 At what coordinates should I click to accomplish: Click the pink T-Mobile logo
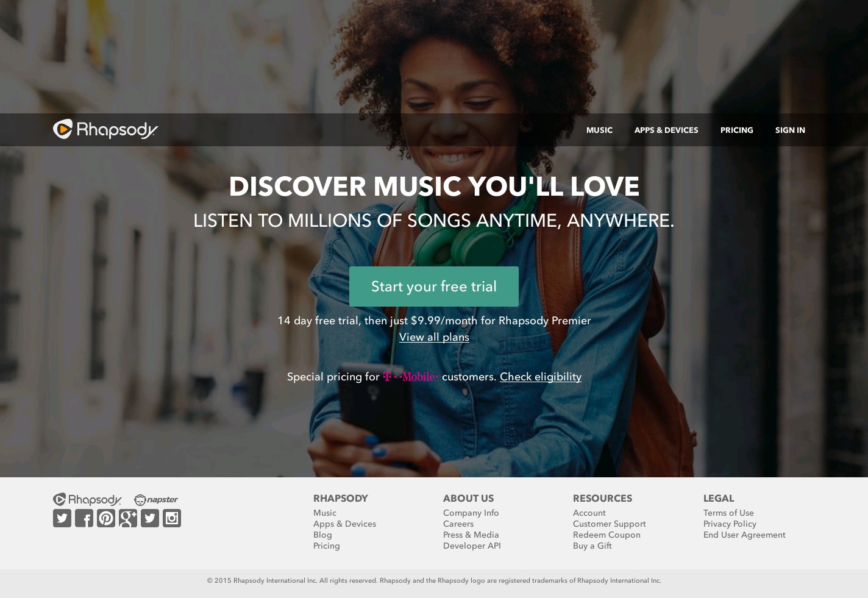tap(411, 377)
